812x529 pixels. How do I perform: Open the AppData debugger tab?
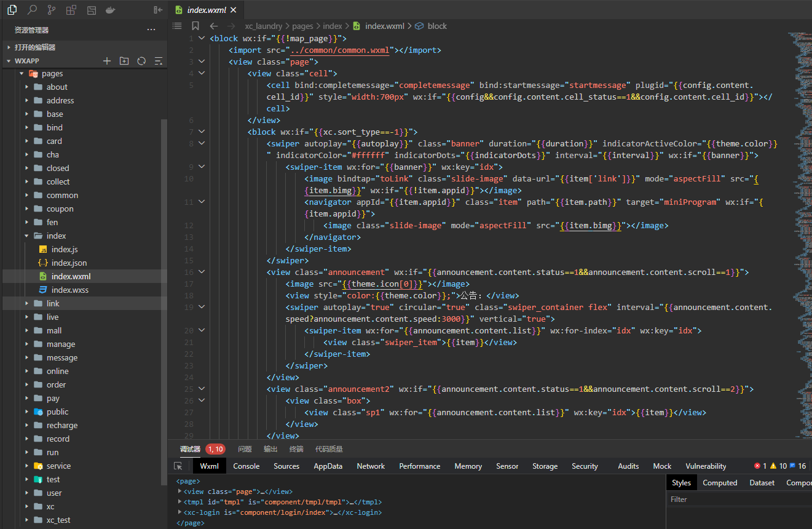pos(328,466)
